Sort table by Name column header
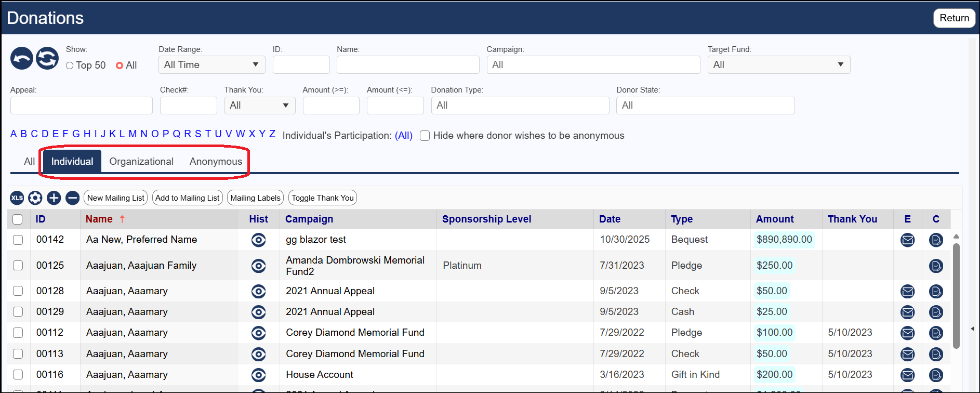Image resolution: width=980 pixels, height=393 pixels. (x=99, y=219)
